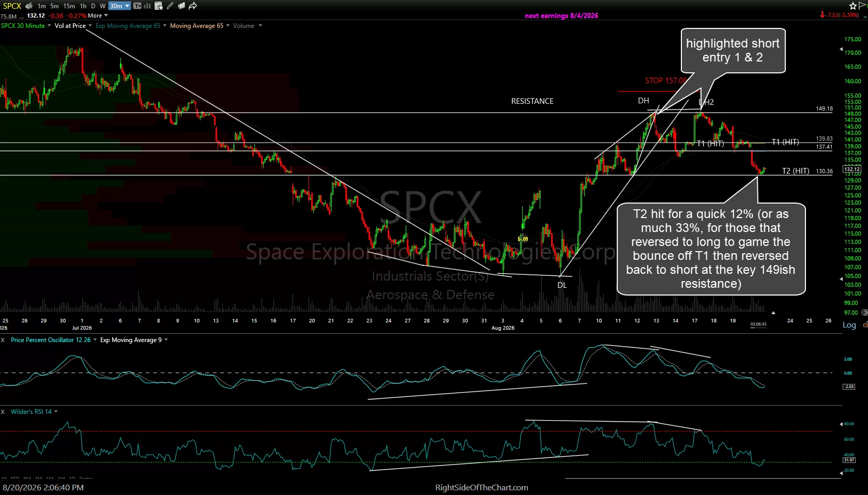Click the 8/20/2026 2:06:40 PM timestamp

tap(43, 488)
